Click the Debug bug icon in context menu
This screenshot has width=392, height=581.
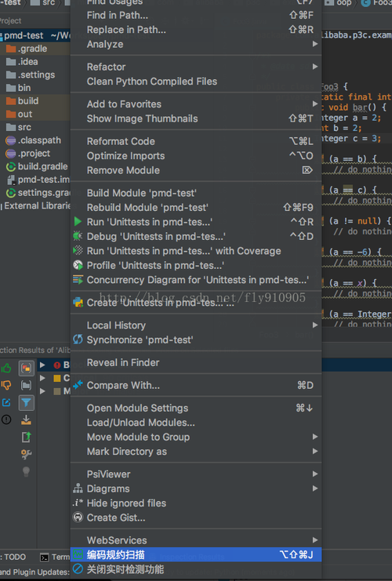(x=78, y=236)
